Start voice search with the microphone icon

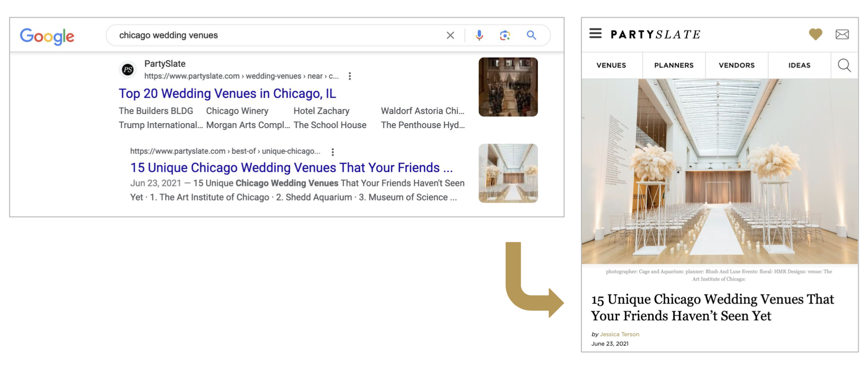pos(479,35)
